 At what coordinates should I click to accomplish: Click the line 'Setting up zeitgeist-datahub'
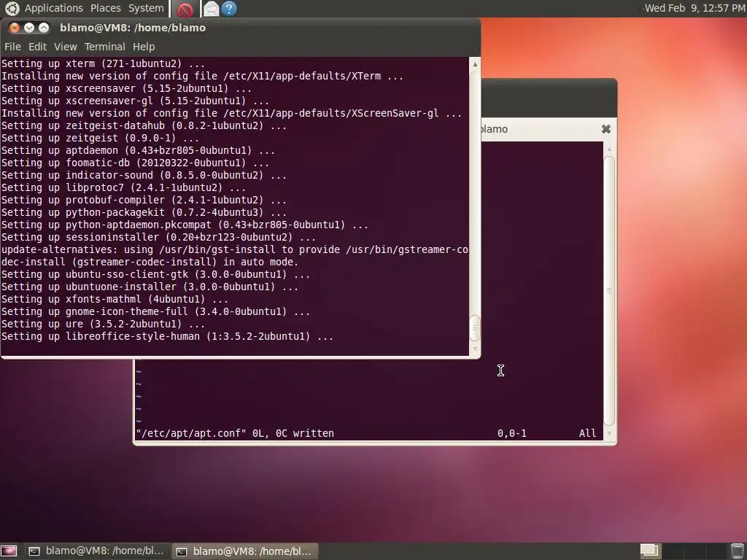point(144,125)
